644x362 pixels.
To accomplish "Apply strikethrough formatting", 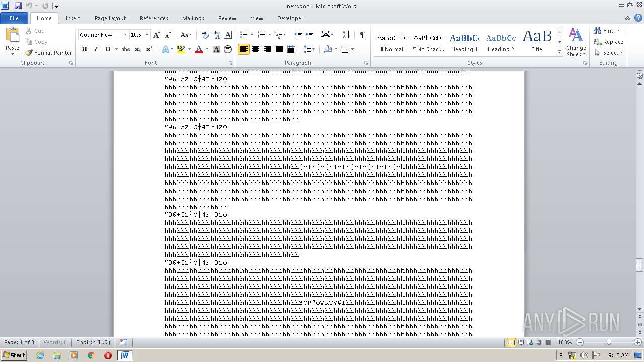I will (126, 49).
